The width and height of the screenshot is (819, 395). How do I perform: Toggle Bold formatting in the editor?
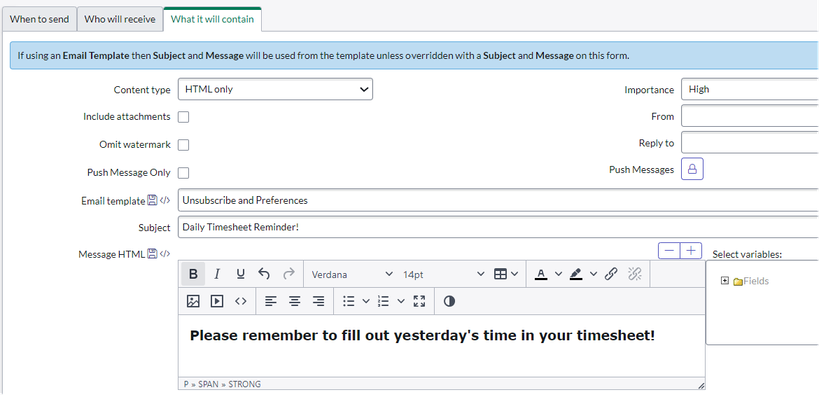pos(193,274)
